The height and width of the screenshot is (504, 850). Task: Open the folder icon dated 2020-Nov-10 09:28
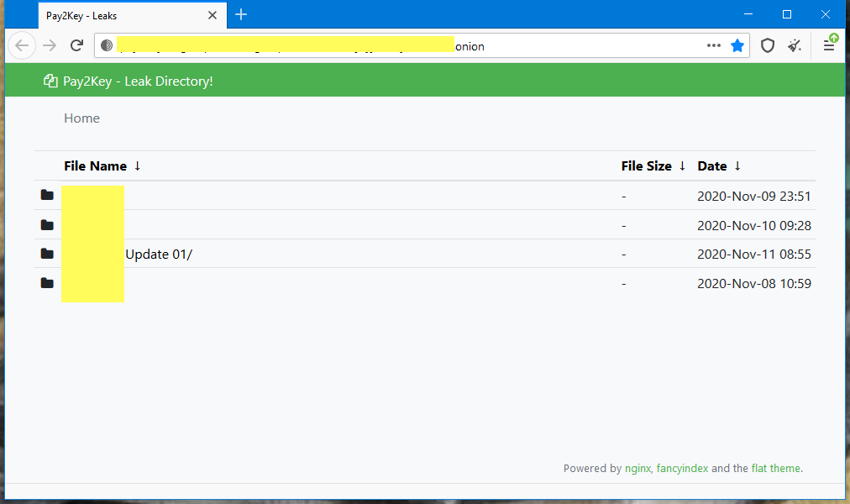point(47,225)
